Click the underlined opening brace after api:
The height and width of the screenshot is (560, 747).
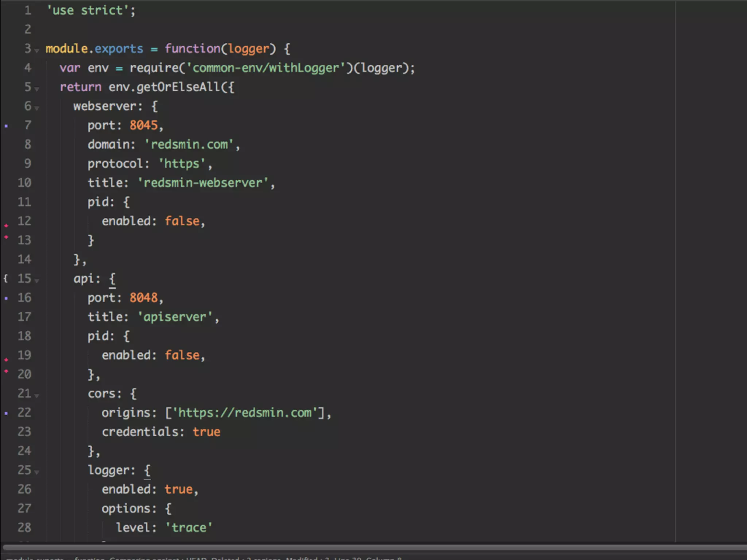112,279
